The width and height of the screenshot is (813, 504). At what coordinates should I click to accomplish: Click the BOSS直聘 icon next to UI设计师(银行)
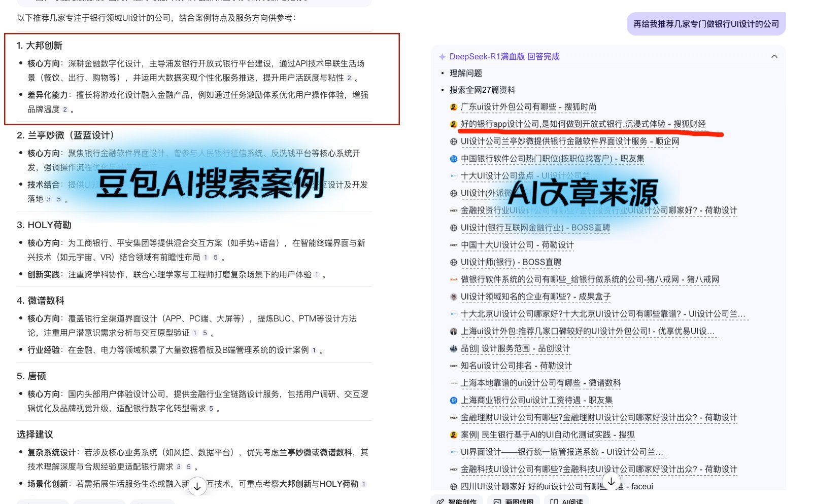pos(453,262)
